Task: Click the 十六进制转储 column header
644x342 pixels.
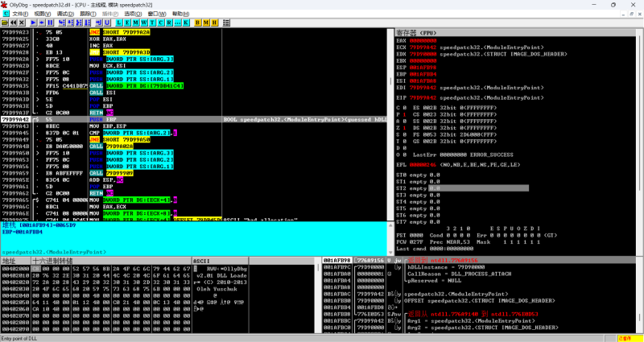Action: (x=111, y=261)
